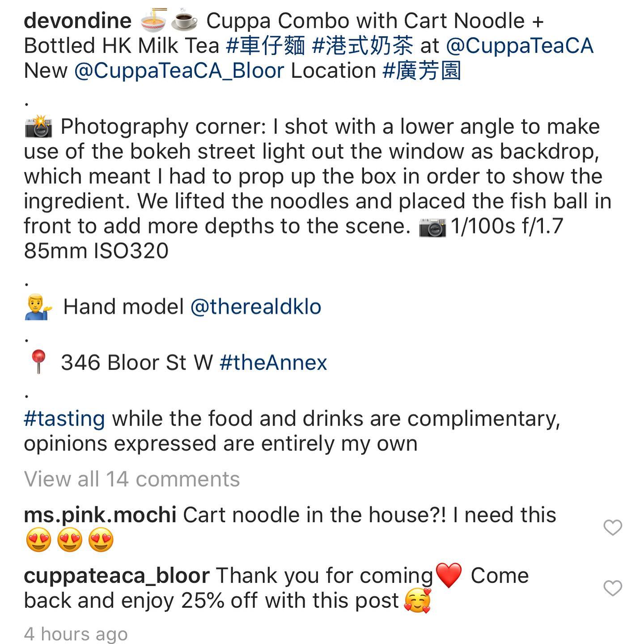Open the #車仔麵 hashtag
The image size is (644, 644).
tap(266, 46)
